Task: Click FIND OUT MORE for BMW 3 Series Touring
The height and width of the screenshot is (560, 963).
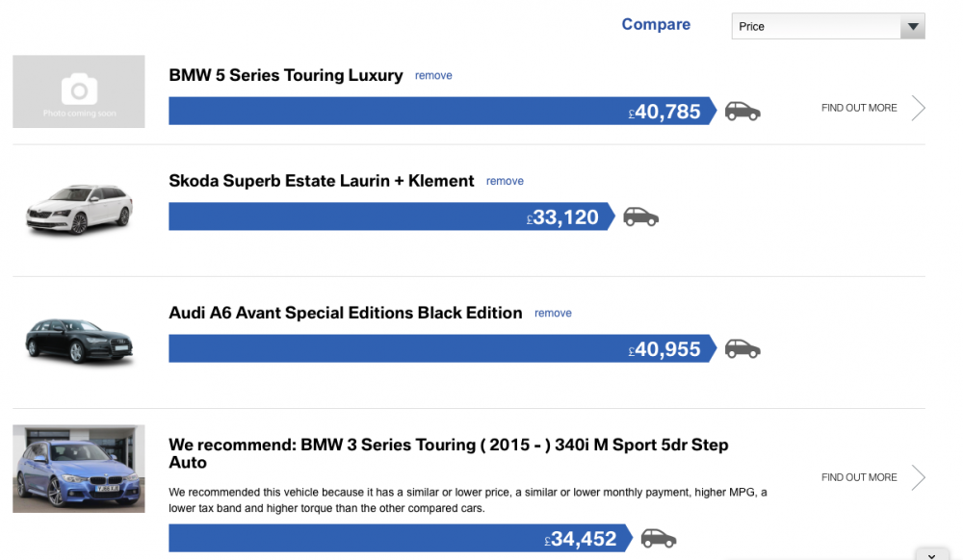Action: [x=859, y=477]
